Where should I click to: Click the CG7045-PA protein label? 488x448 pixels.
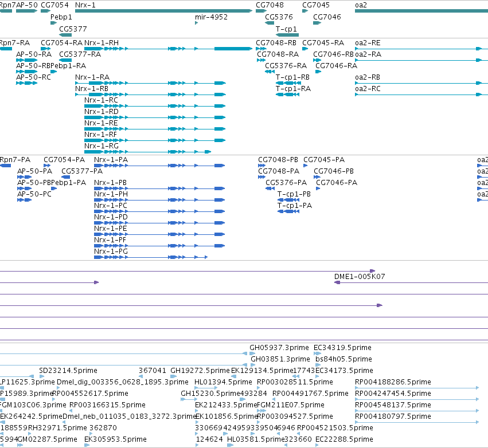[324, 159]
